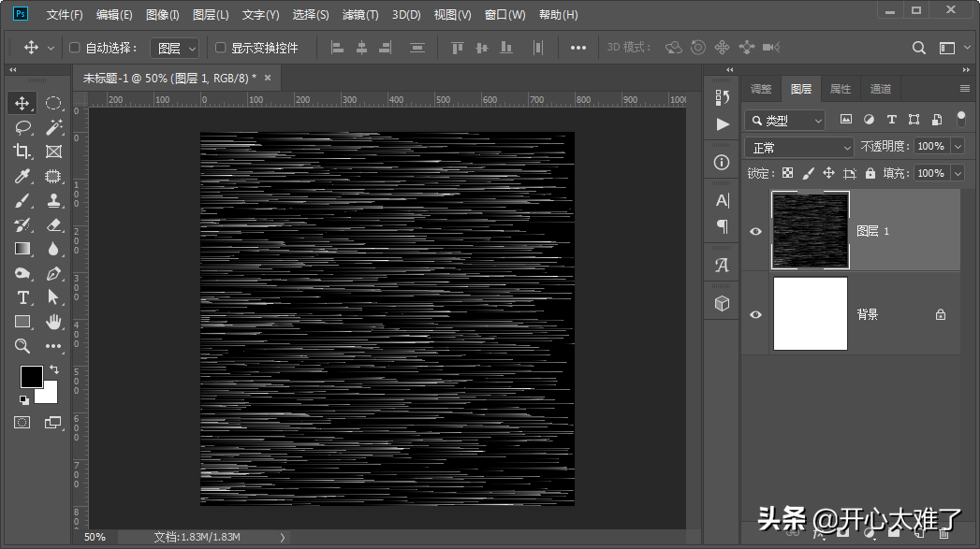The image size is (980, 549).
Task: Hide the 图层 1 layer
Action: pyautogui.click(x=755, y=231)
